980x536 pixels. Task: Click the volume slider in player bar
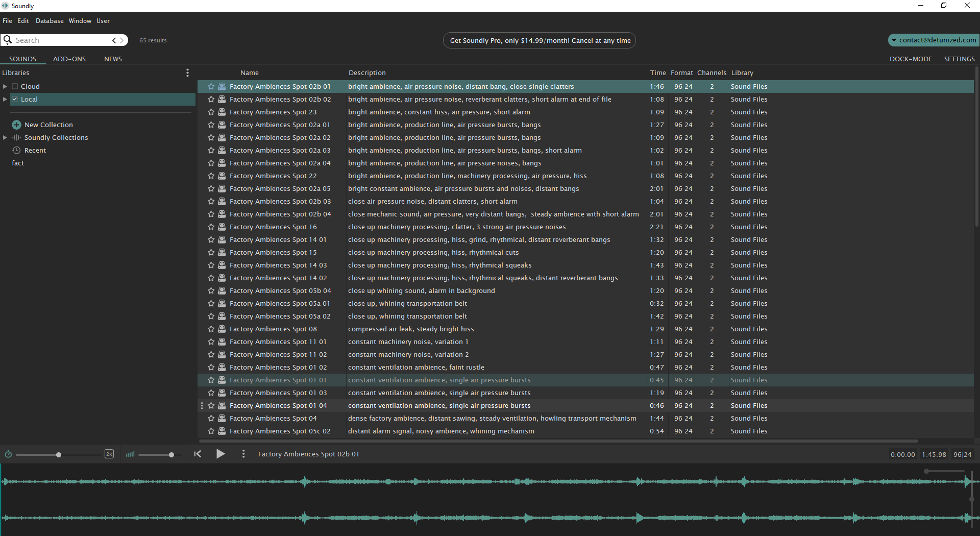158,454
